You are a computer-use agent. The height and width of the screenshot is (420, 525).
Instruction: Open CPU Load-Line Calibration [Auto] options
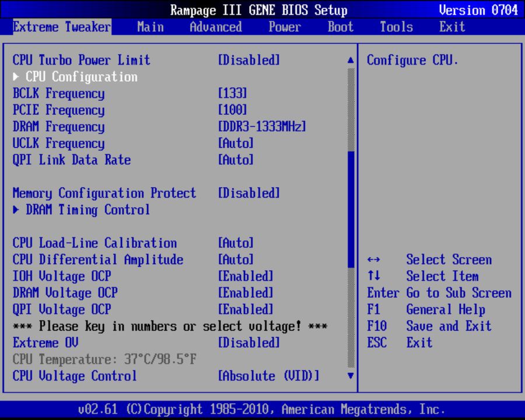236,243
